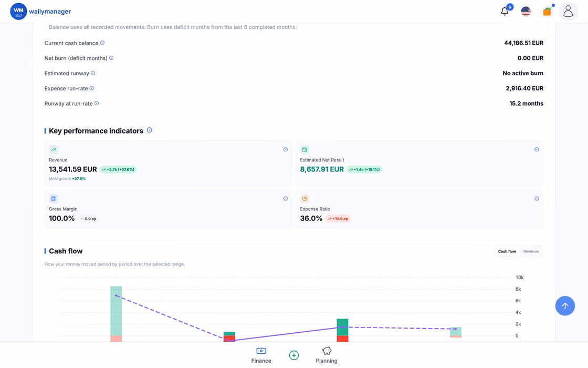Go to the Finance section
This screenshot has width=588, height=368.
click(x=261, y=355)
